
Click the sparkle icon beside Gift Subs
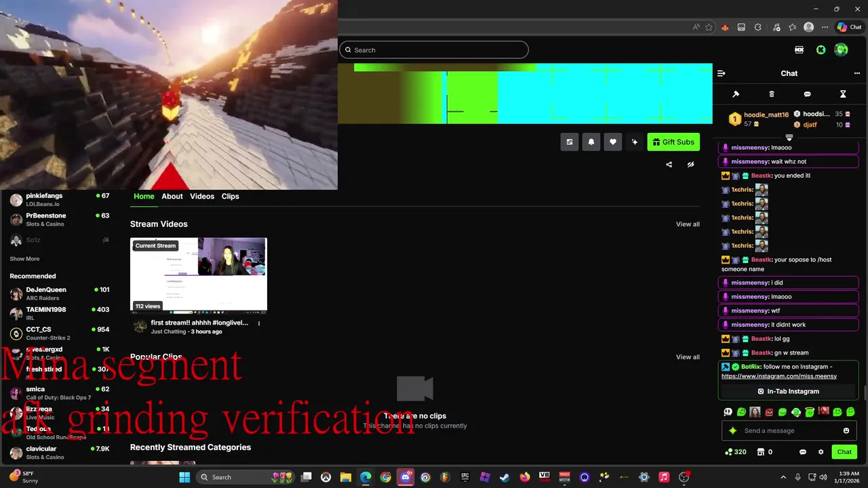[x=635, y=142]
